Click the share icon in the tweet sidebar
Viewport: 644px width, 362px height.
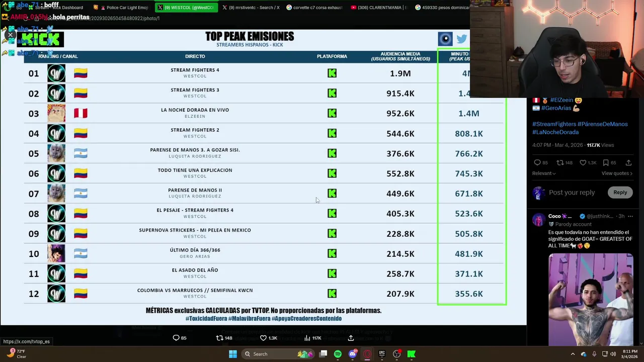pyautogui.click(x=628, y=163)
